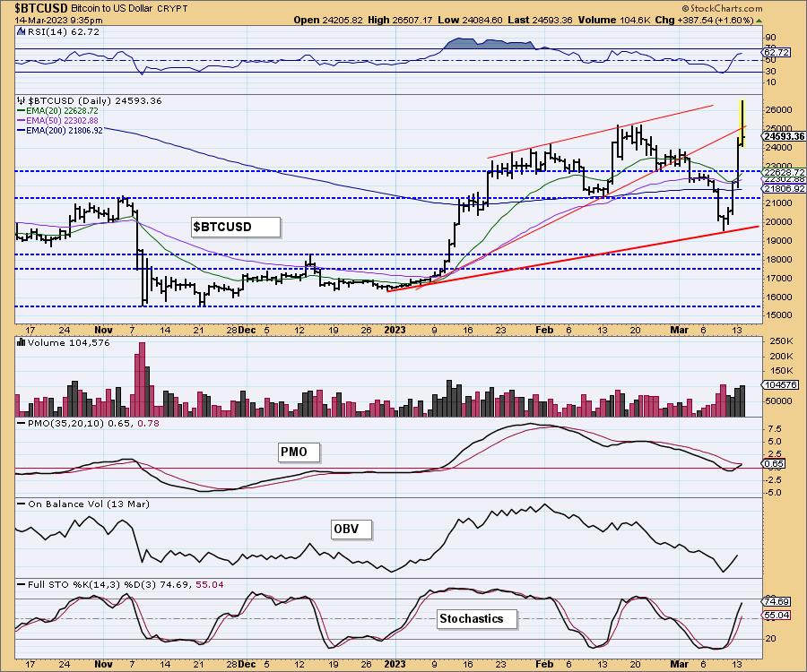Click the Feb date label under price chart
807x672 pixels.
point(544,330)
